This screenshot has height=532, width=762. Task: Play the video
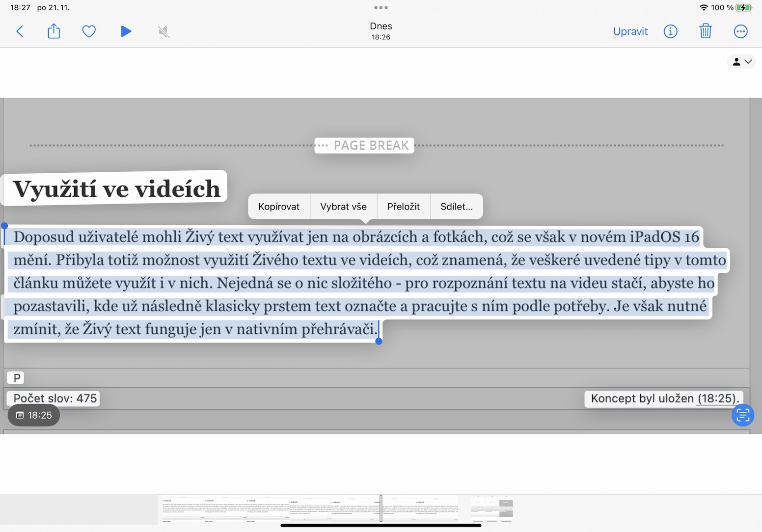point(126,31)
